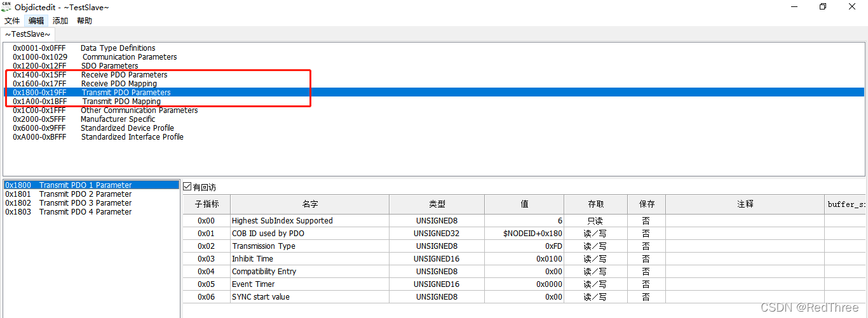Viewport: 868px width, 318px height.
Task: Open the 编辑 menu
Action: [x=36, y=21]
